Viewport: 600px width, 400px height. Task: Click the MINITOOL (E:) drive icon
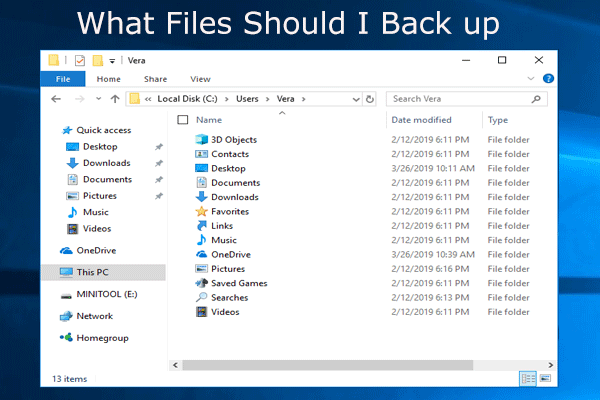pyautogui.click(x=66, y=296)
